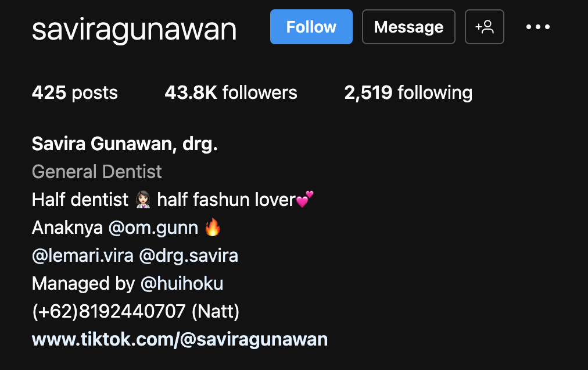The width and height of the screenshot is (588, 370).
Task: Click the saviragunawan username heading
Action: (134, 29)
